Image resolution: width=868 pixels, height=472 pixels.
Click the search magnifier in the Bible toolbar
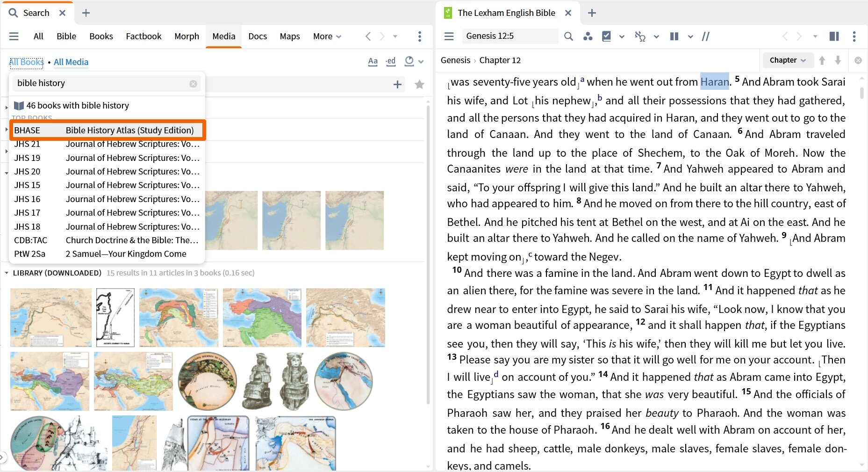(568, 36)
